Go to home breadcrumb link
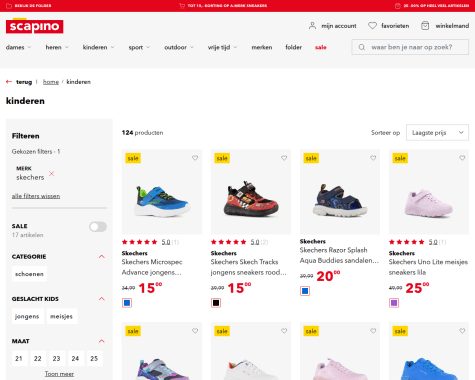 tap(51, 82)
